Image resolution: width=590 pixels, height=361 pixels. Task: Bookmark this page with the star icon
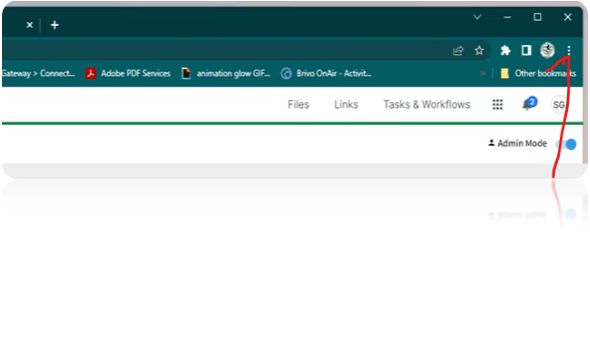(x=479, y=50)
